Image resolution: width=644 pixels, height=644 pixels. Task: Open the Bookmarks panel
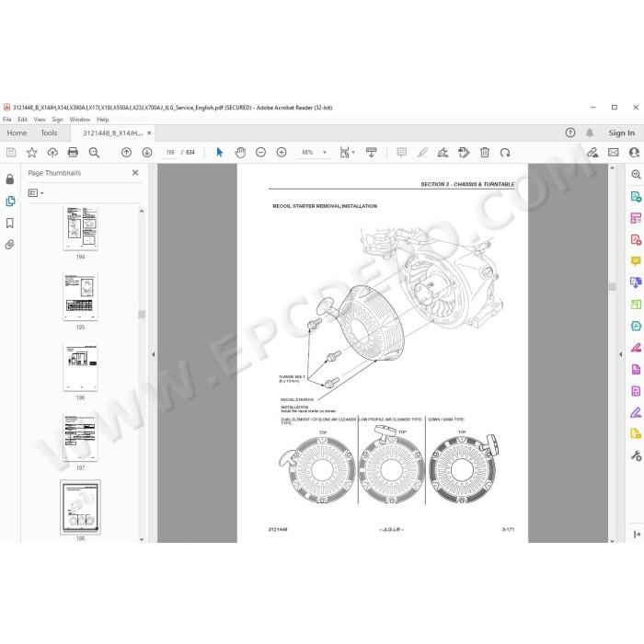click(x=10, y=223)
